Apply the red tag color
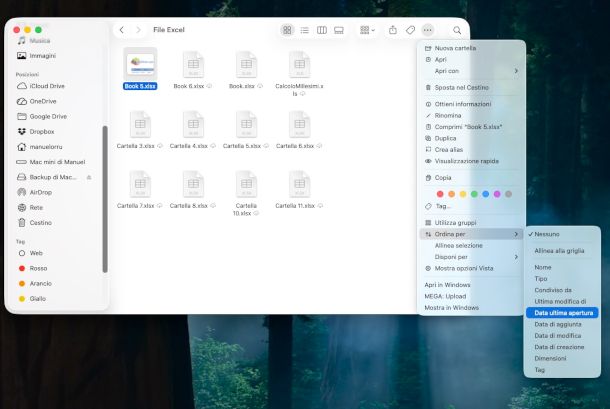The height and width of the screenshot is (409, 610). [440, 194]
